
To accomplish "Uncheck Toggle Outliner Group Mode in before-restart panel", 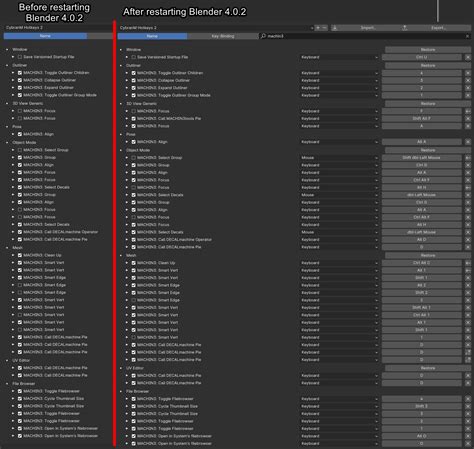I will click(x=20, y=95).
